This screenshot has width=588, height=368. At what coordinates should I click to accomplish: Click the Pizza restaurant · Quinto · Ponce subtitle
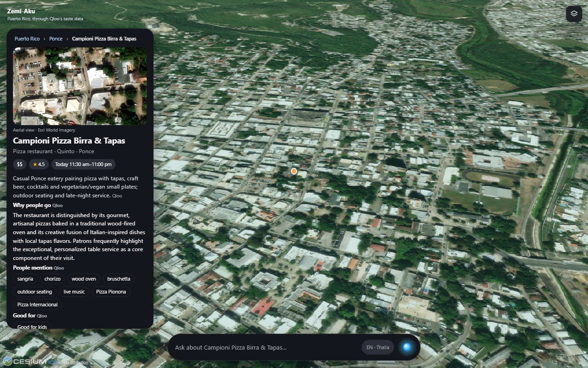click(53, 151)
